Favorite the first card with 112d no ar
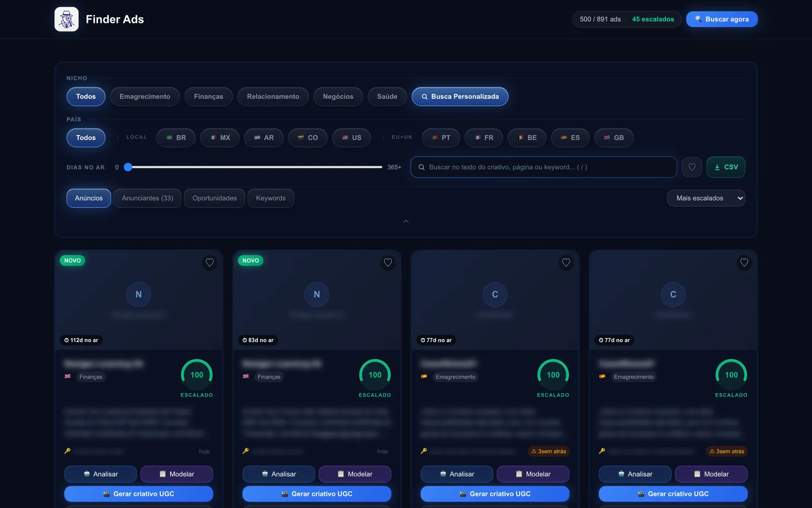The width and height of the screenshot is (812, 508). pos(210,263)
